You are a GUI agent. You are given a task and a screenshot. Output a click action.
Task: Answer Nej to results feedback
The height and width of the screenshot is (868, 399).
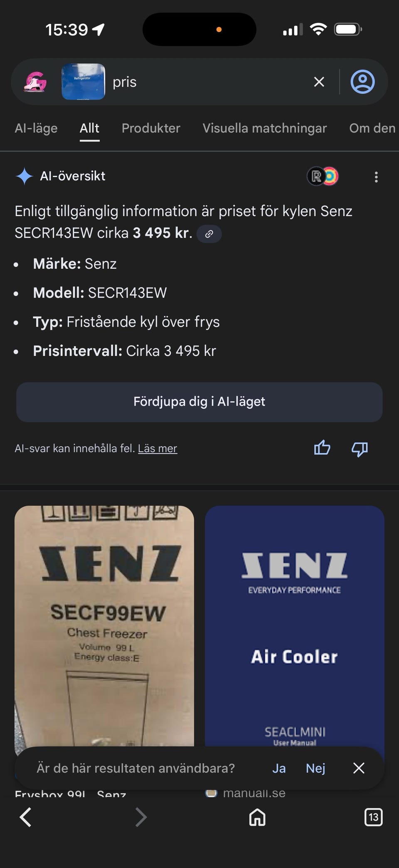pyautogui.click(x=315, y=768)
